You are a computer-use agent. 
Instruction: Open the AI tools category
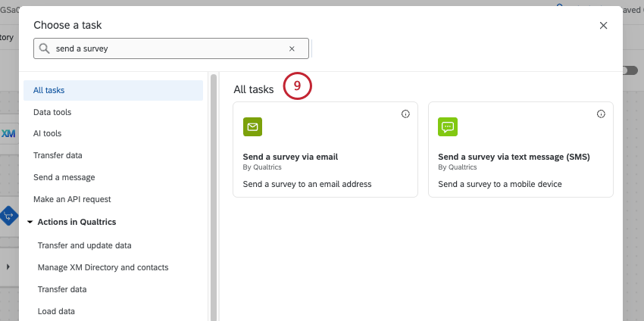pyautogui.click(x=48, y=133)
